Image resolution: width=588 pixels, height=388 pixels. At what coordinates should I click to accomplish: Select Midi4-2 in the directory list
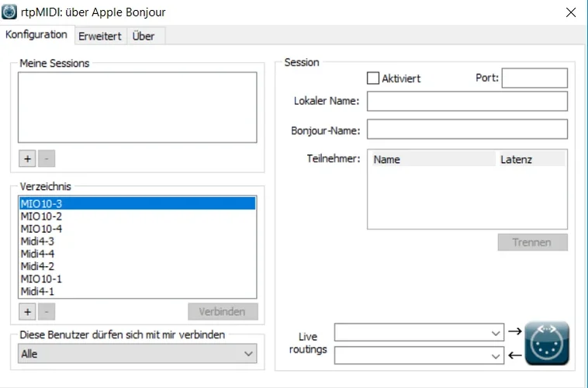coord(137,266)
